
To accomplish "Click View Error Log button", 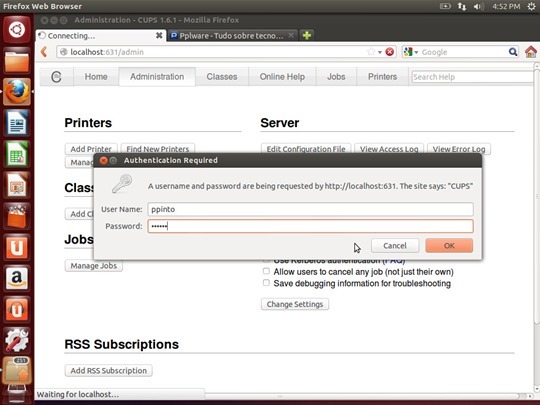I will [459, 149].
